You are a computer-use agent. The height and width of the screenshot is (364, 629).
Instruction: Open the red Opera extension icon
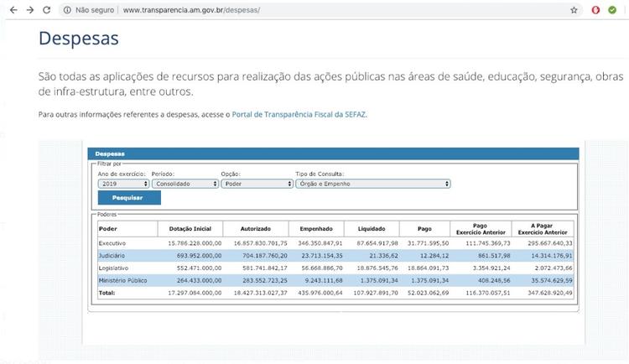pyautogui.click(x=596, y=10)
